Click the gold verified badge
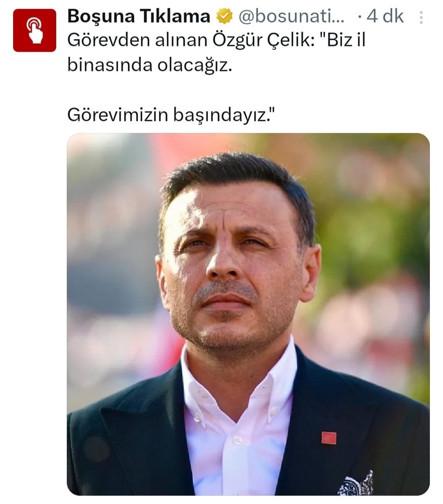 point(224,16)
